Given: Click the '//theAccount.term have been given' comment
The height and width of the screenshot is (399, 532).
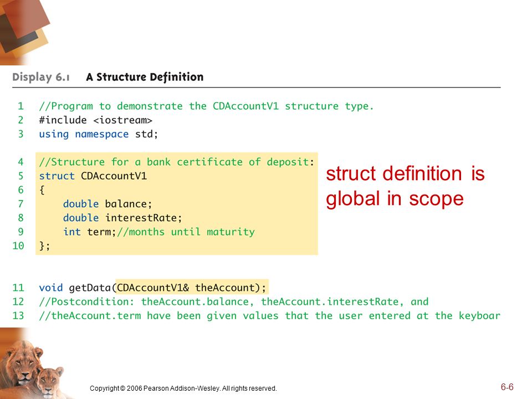Looking at the screenshot, I should click(x=270, y=315).
